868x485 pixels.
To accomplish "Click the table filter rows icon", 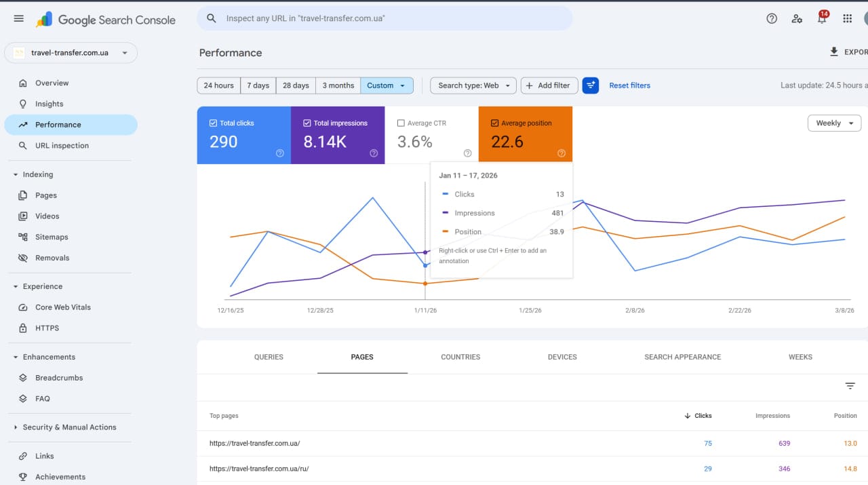I will click(850, 386).
